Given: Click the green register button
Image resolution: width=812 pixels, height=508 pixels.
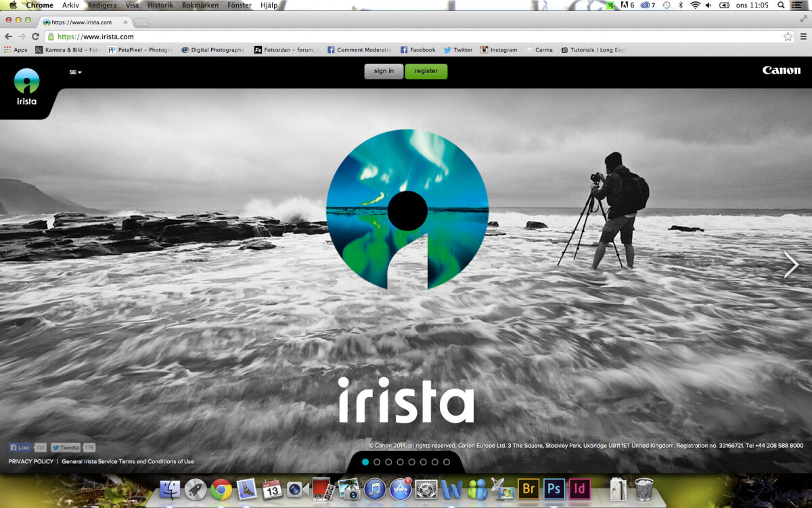Looking at the screenshot, I should [426, 71].
